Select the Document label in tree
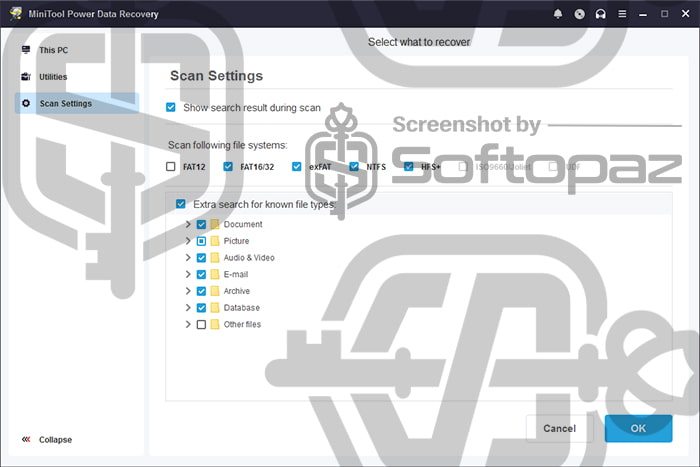The width and height of the screenshot is (700, 467). click(x=243, y=224)
